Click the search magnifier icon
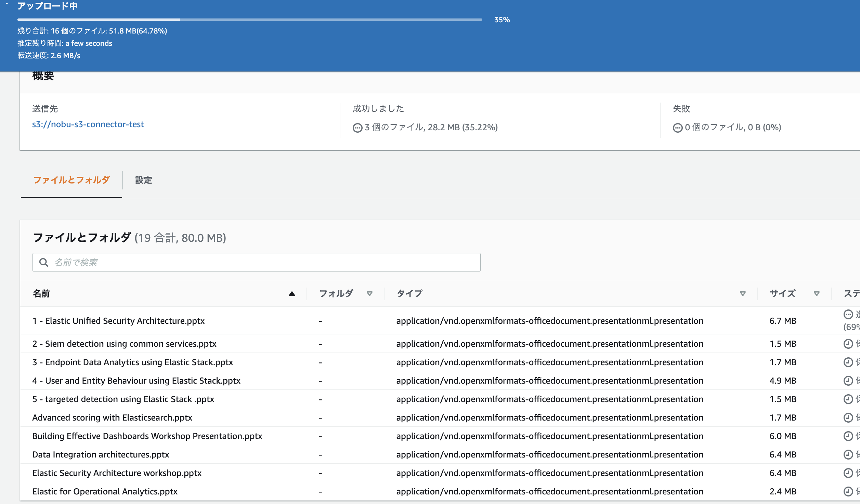The image size is (860, 504). (44, 262)
